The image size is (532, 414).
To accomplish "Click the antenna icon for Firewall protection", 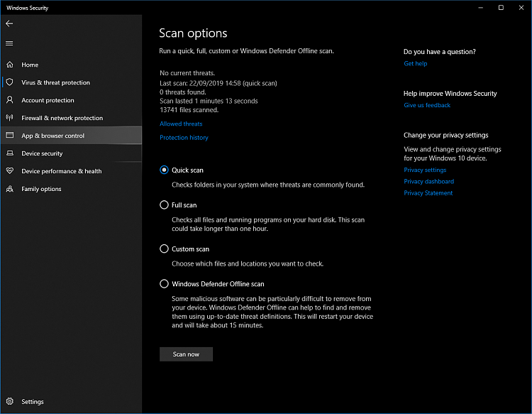I will tap(10, 117).
